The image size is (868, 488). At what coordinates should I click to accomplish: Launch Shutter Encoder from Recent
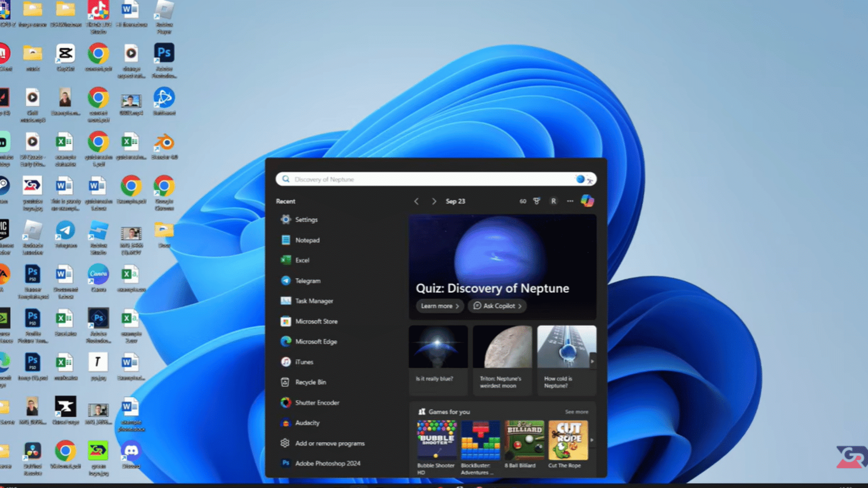[310, 403]
